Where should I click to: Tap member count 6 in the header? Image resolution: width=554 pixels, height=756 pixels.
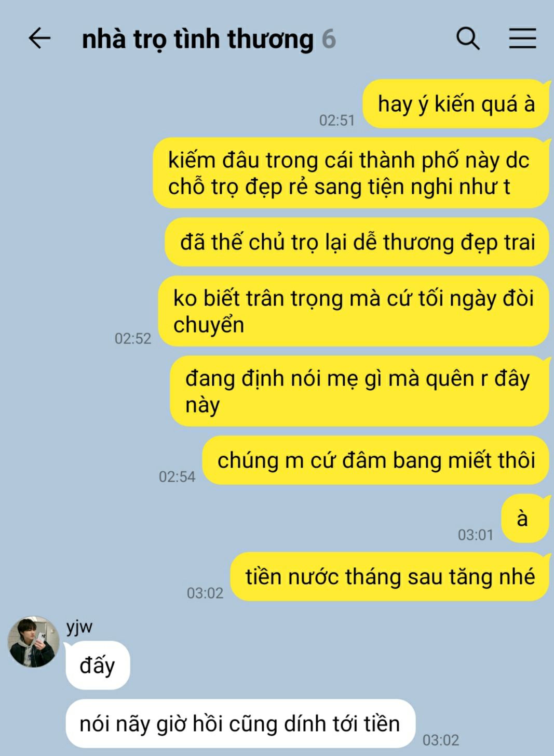[x=329, y=39]
